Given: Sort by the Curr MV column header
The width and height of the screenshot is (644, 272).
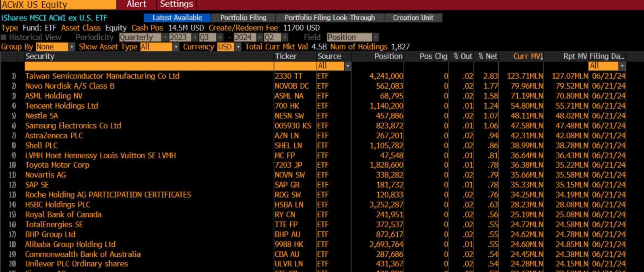Looking at the screenshot, I should click(x=528, y=56).
